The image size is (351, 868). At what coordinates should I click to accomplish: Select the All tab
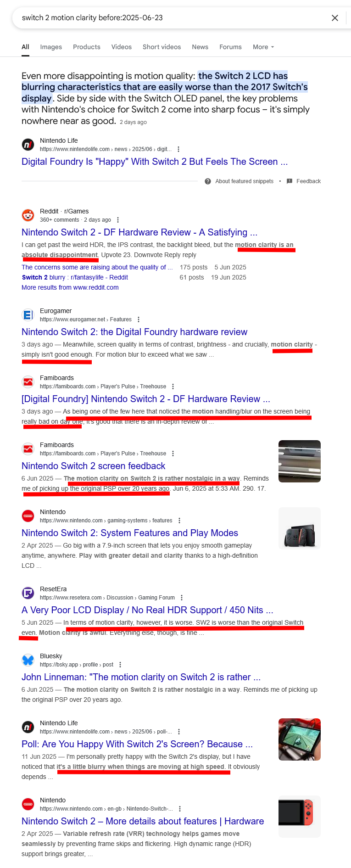click(25, 47)
